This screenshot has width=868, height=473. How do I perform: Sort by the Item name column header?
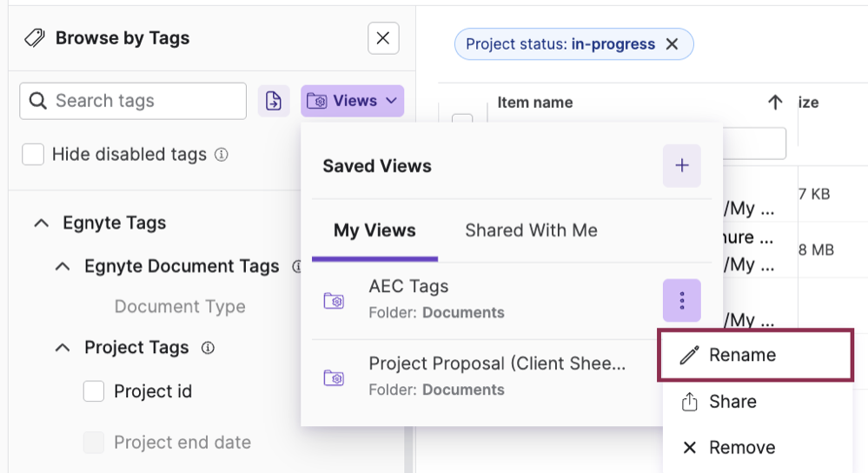pyautogui.click(x=534, y=103)
